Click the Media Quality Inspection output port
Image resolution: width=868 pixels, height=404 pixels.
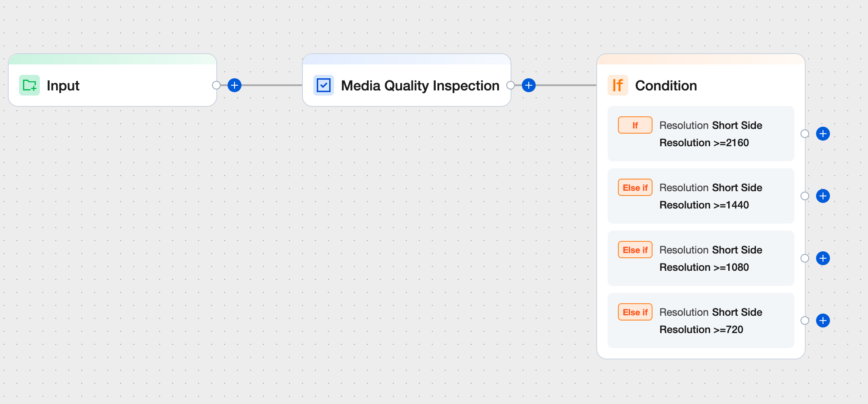tap(511, 85)
